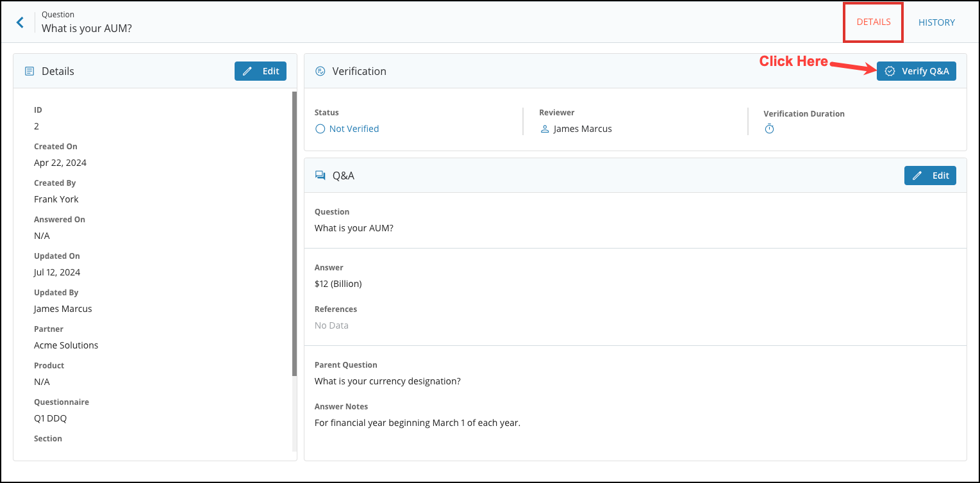The width and height of the screenshot is (980, 483).
Task: Click the back arrow to return
Action: (x=20, y=22)
